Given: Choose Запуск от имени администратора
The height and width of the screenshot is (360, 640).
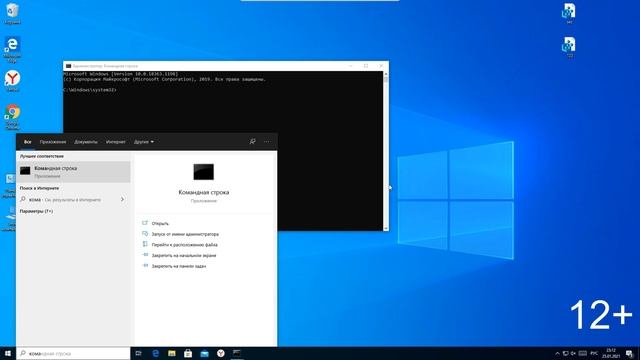Looking at the screenshot, I should point(185,234).
